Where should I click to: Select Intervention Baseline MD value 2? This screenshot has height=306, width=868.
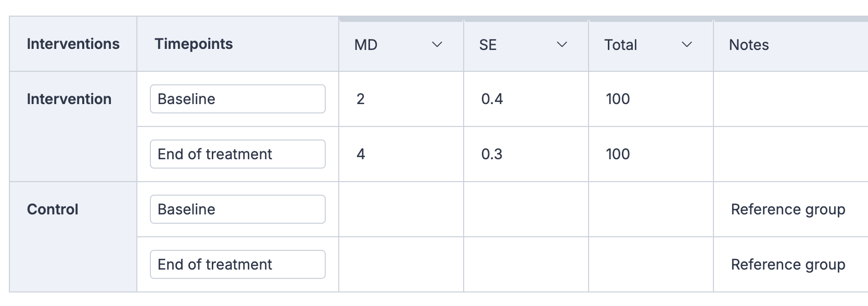click(361, 99)
